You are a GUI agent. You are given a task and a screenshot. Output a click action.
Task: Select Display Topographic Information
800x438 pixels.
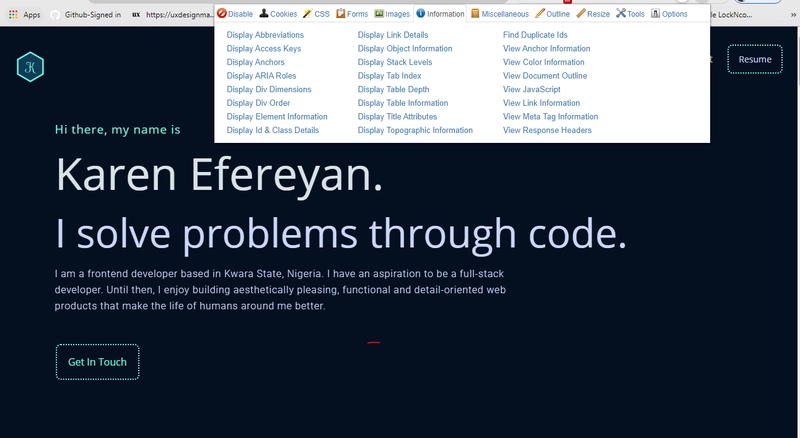[x=415, y=130]
